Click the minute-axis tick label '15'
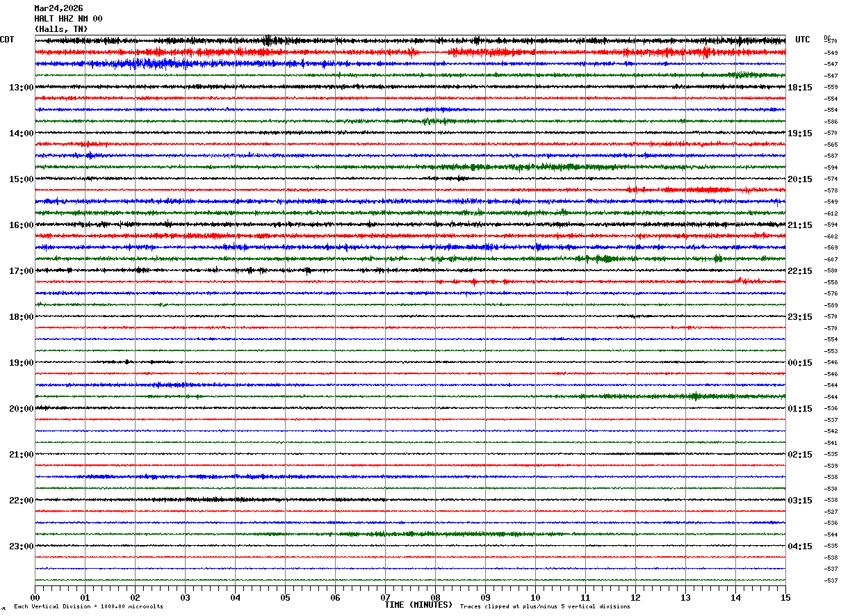 tap(785, 597)
